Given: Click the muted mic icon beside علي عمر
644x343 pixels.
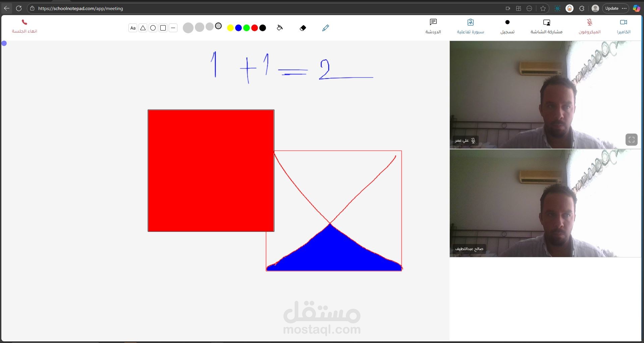Looking at the screenshot, I should [x=473, y=141].
